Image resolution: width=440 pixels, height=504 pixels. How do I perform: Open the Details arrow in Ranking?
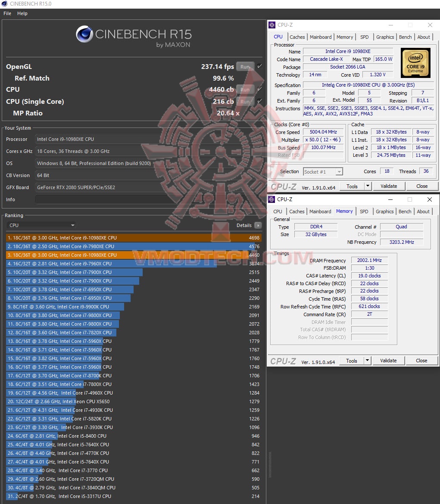click(x=258, y=225)
